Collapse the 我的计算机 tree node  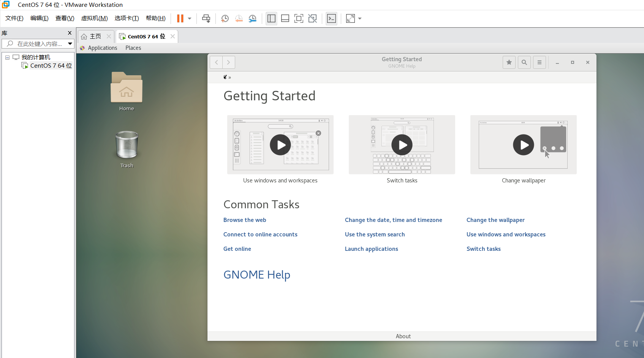7,57
